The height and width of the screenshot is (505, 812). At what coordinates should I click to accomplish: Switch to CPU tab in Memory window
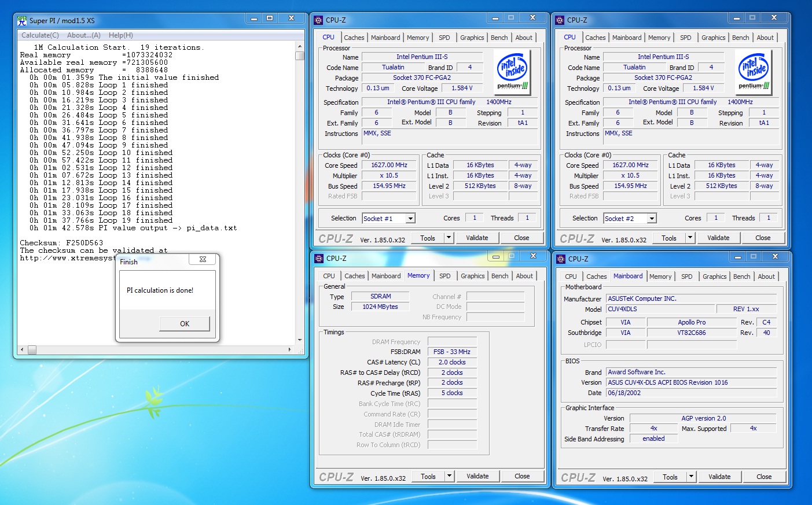pos(329,276)
